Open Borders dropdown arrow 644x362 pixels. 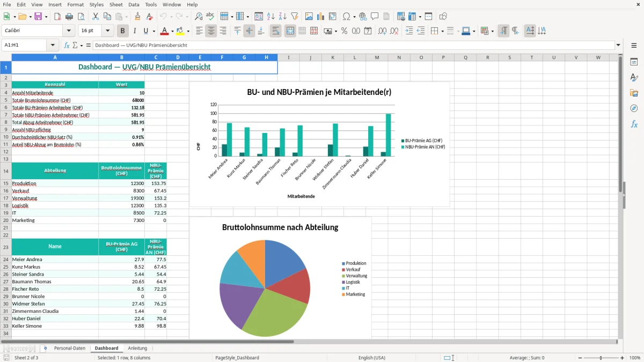click(x=442, y=31)
